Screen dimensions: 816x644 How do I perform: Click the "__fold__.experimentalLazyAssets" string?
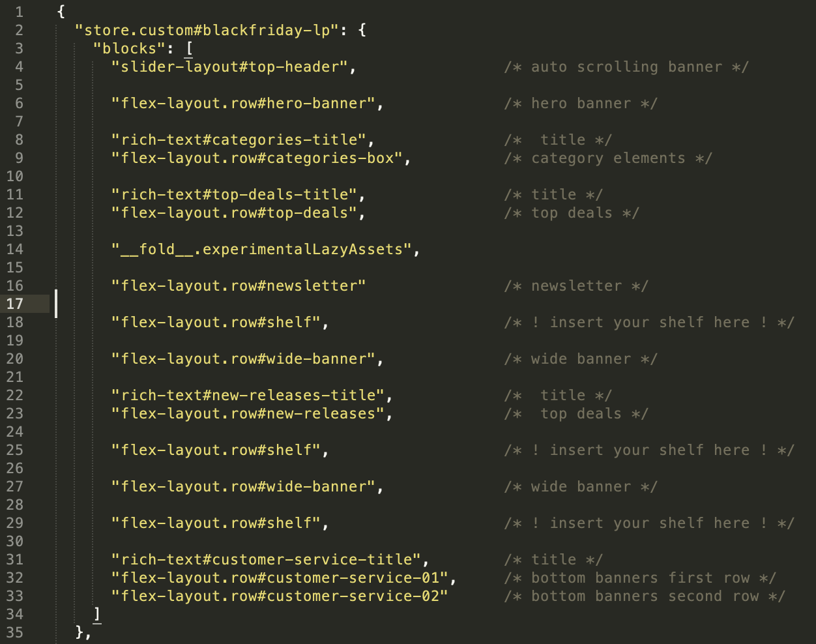click(x=261, y=249)
